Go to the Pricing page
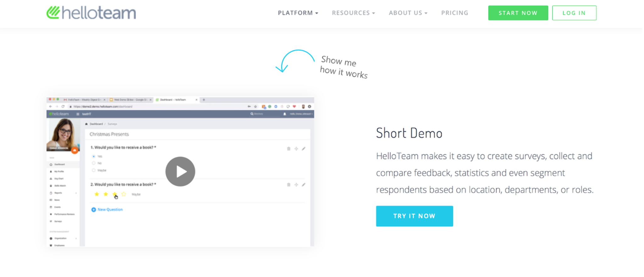 tap(455, 13)
